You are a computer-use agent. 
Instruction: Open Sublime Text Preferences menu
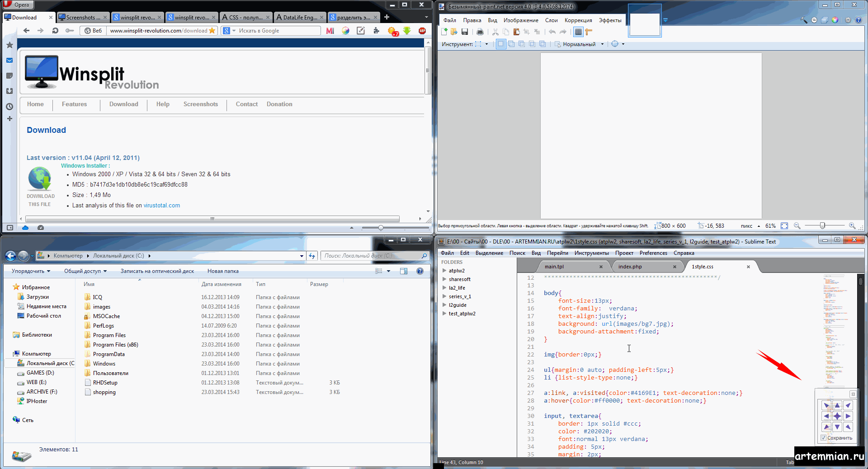(x=653, y=253)
